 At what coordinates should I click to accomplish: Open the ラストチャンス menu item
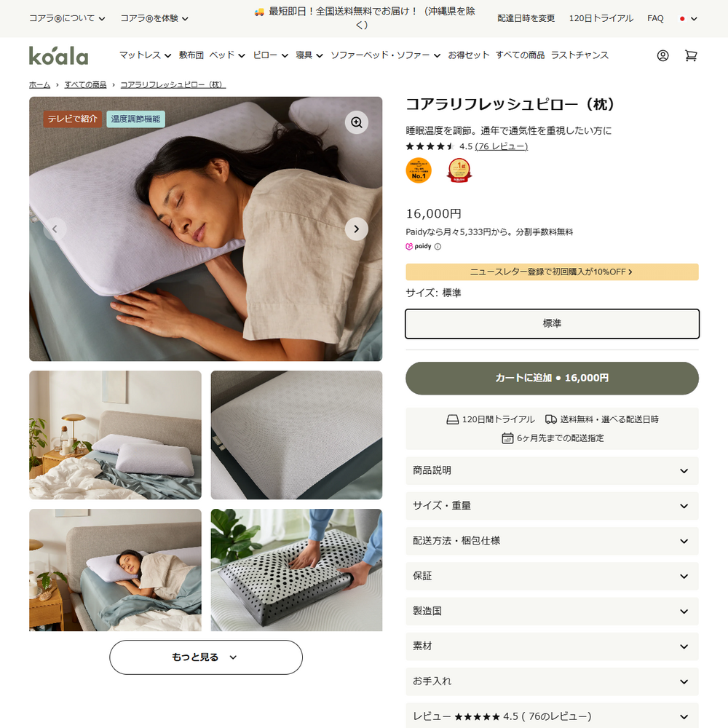pyautogui.click(x=579, y=55)
